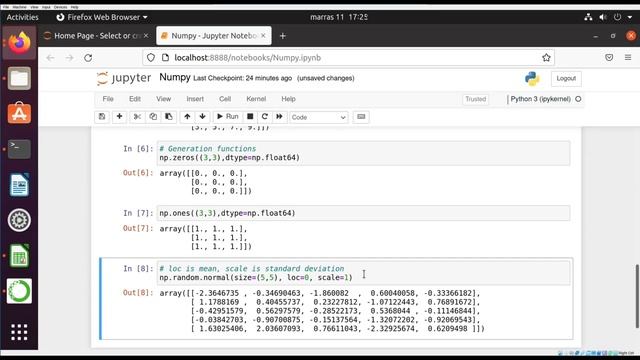640x360 pixels.
Task: Save the notebook with the floppy icon
Action: pos(102,117)
